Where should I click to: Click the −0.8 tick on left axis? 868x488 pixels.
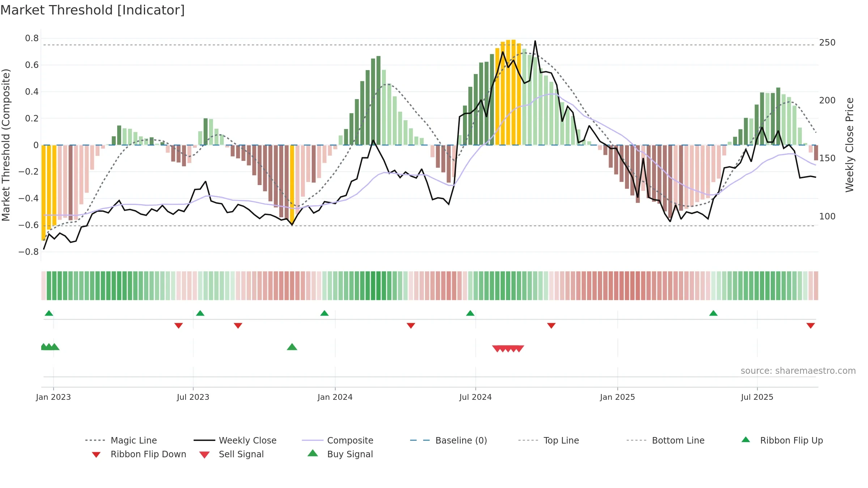tap(29, 252)
